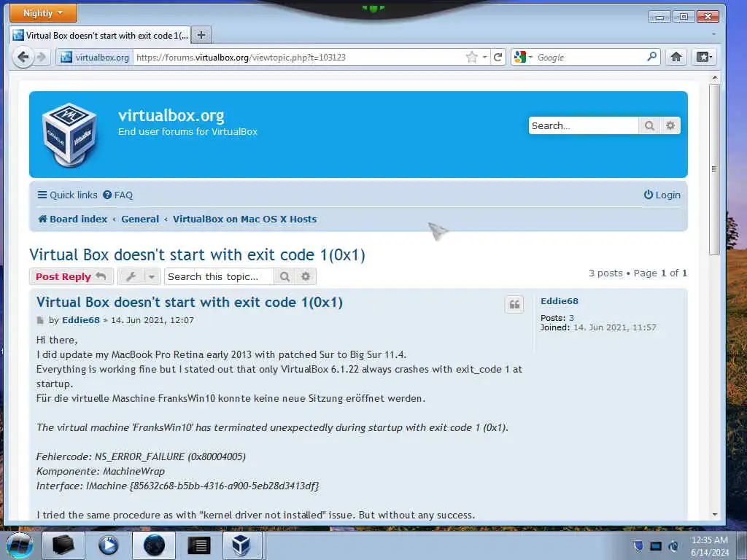Click the first post title link
Image resolution: width=747 pixels, height=560 pixels.
pyautogui.click(x=189, y=302)
